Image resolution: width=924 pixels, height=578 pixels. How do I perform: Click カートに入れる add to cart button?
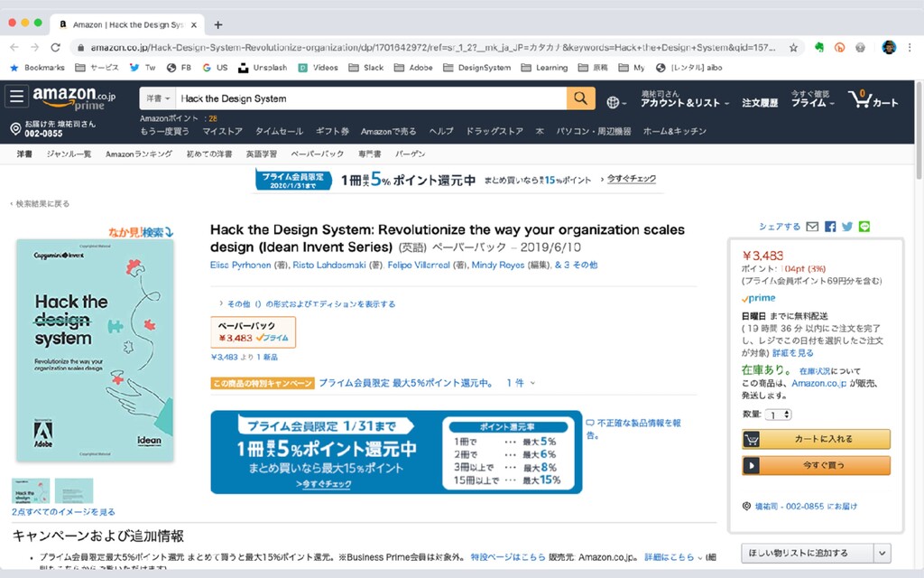click(x=816, y=440)
